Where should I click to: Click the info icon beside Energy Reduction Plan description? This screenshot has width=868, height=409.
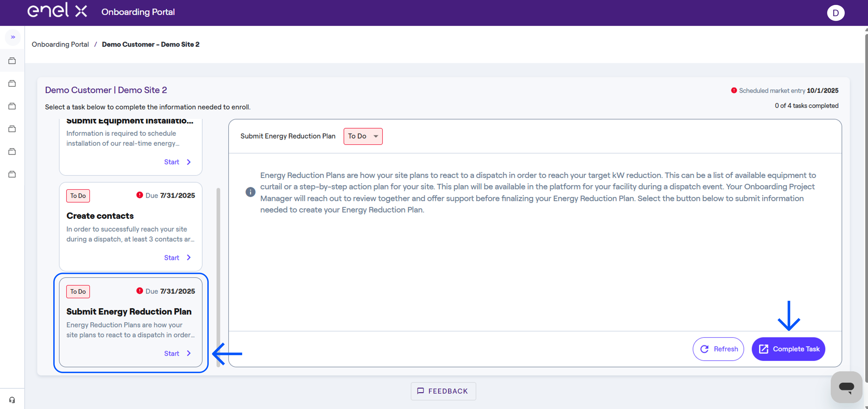pyautogui.click(x=250, y=192)
